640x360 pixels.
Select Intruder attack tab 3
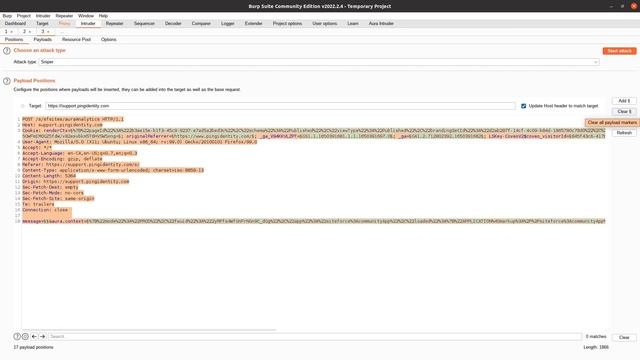pos(42,32)
